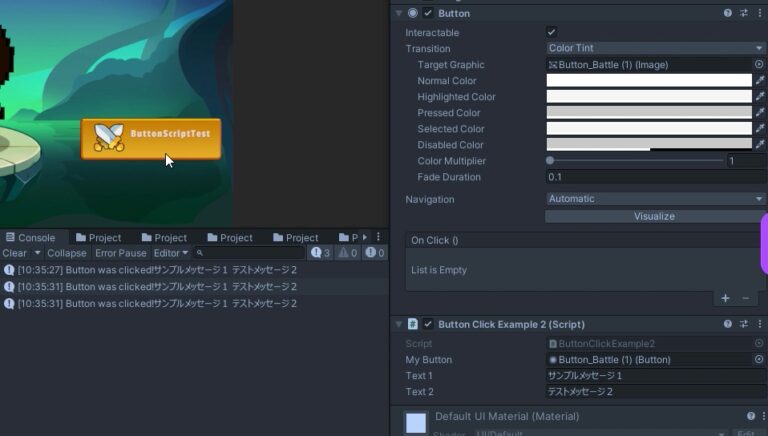Toggle info message count filter in Console
The image size is (768, 436).
pyautogui.click(x=321, y=253)
